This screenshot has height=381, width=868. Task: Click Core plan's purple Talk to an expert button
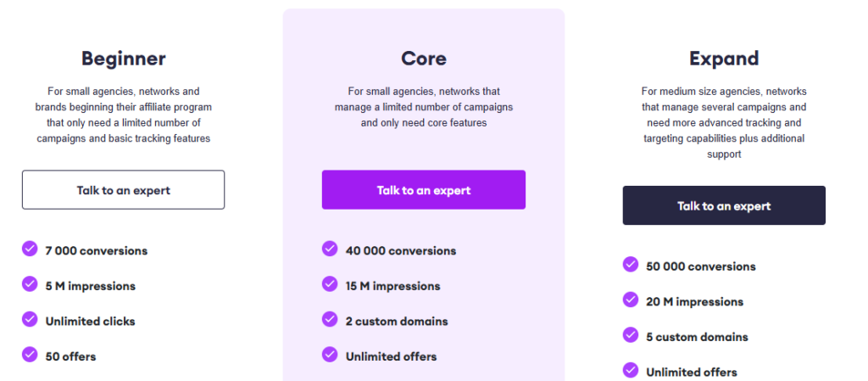(x=424, y=190)
